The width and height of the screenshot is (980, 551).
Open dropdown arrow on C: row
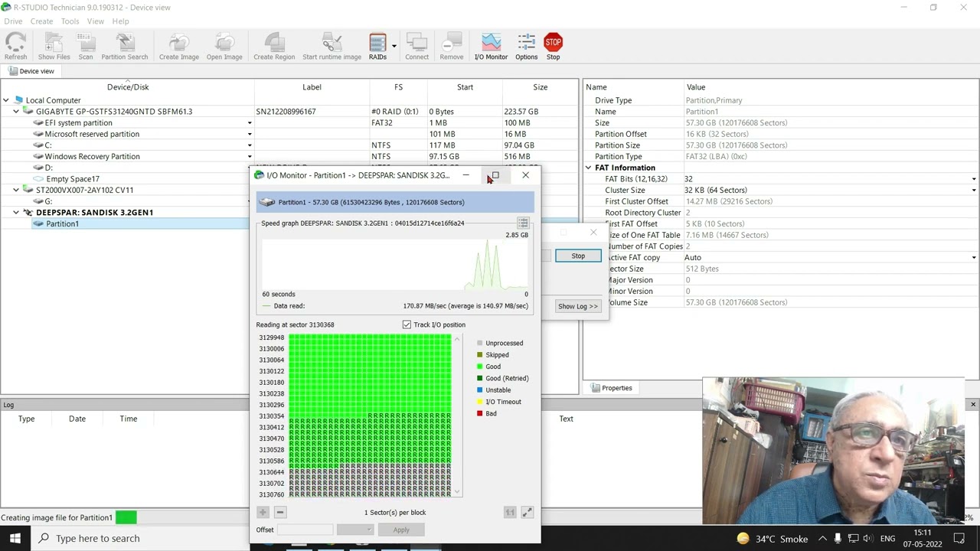[x=250, y=145]
